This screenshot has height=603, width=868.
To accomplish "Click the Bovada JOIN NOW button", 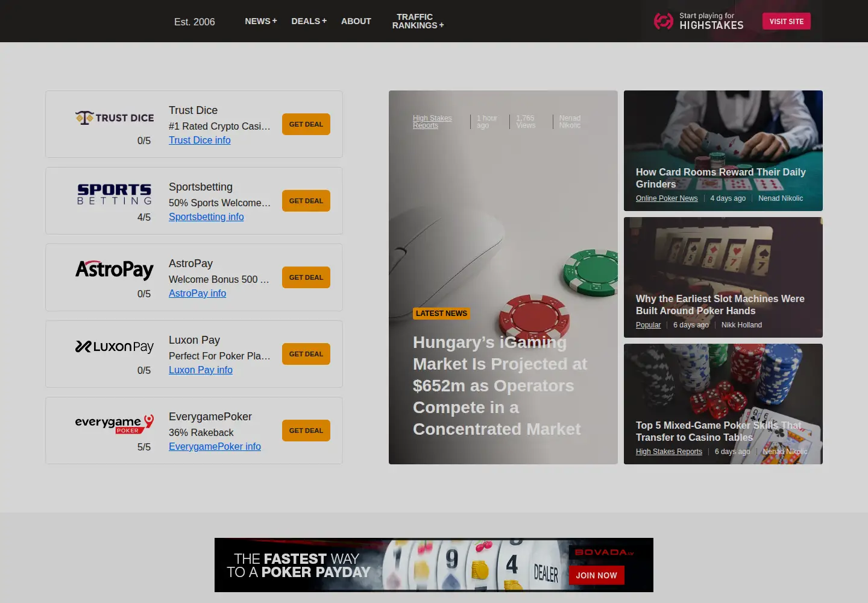I will pos(596,575).
